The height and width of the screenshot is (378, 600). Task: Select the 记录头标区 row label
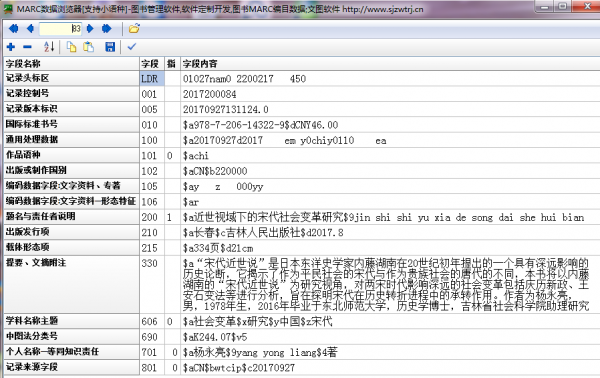72,78
